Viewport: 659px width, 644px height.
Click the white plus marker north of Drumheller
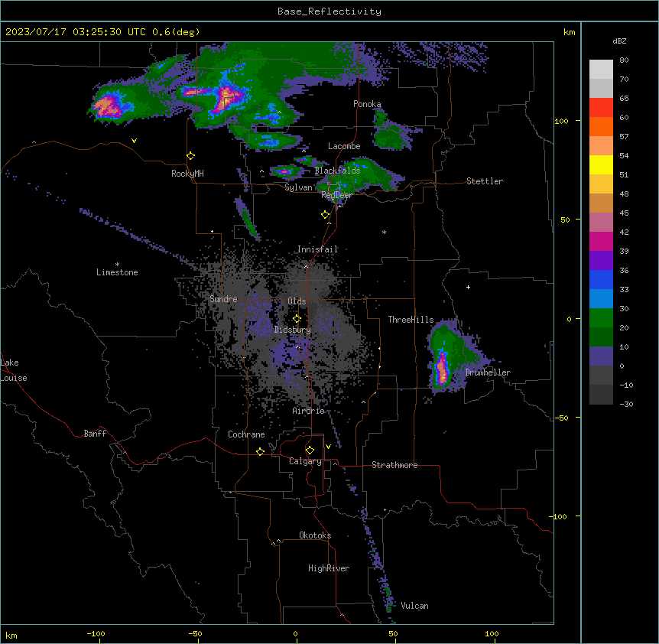pos(468,287)
